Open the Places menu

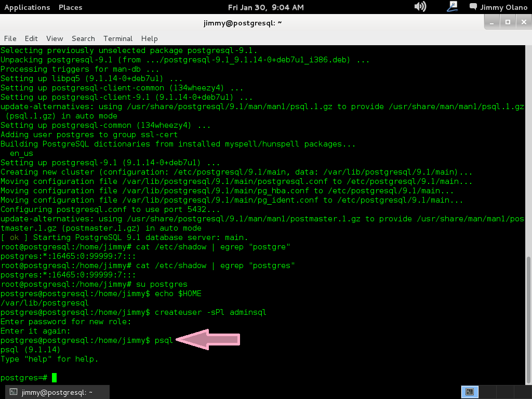70,7
